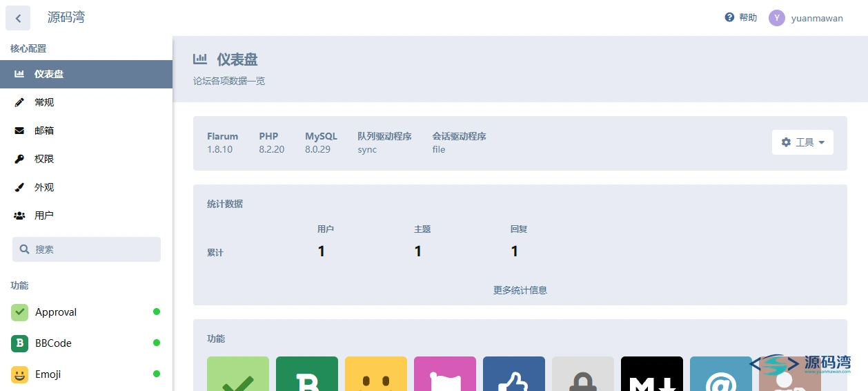Click the caret arrow on 工具 button
Image resolution: width=868 pixels, height=391 pixels.
(822, 142)
